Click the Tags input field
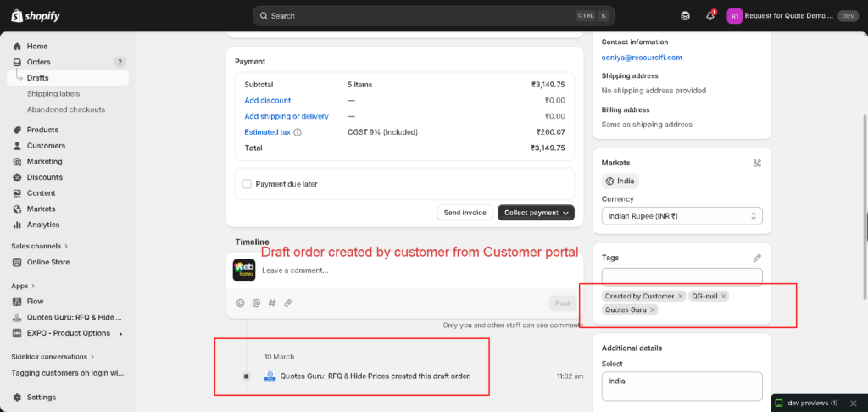Viewport: 868px width, 412px height. pyautogui.click(x=682, y=276)
